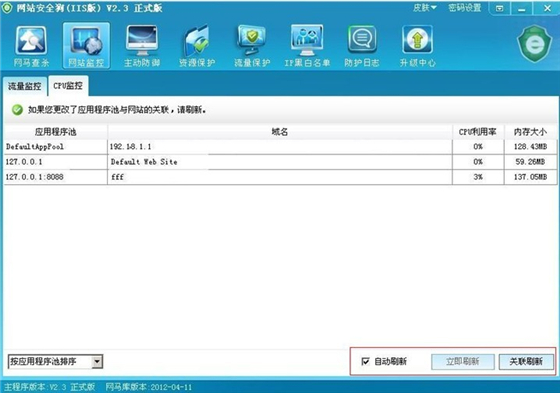The height and width of the screenshot is (393, 560).
Task: Open 升级中心 upgrade center
Action: pyautogui.click(x=417, y=46)
